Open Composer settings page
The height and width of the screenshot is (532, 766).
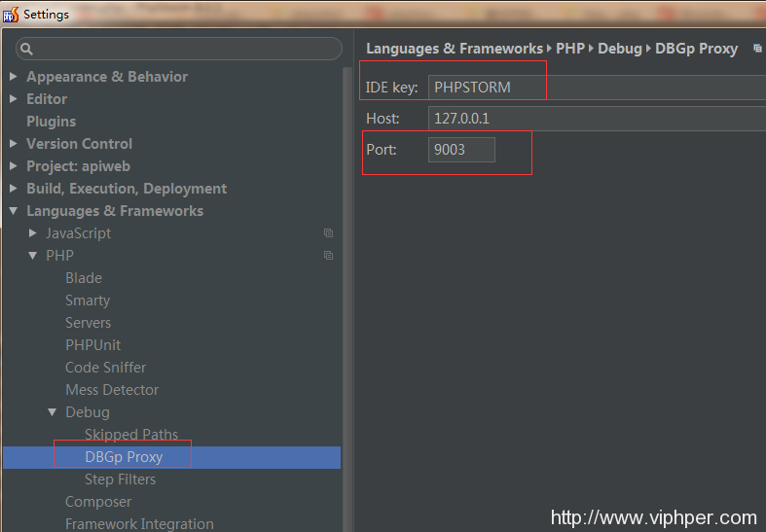click(98, 502)
